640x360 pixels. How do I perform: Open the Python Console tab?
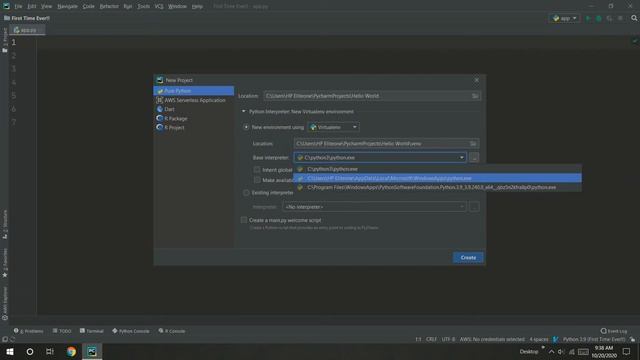coord(131,331)
